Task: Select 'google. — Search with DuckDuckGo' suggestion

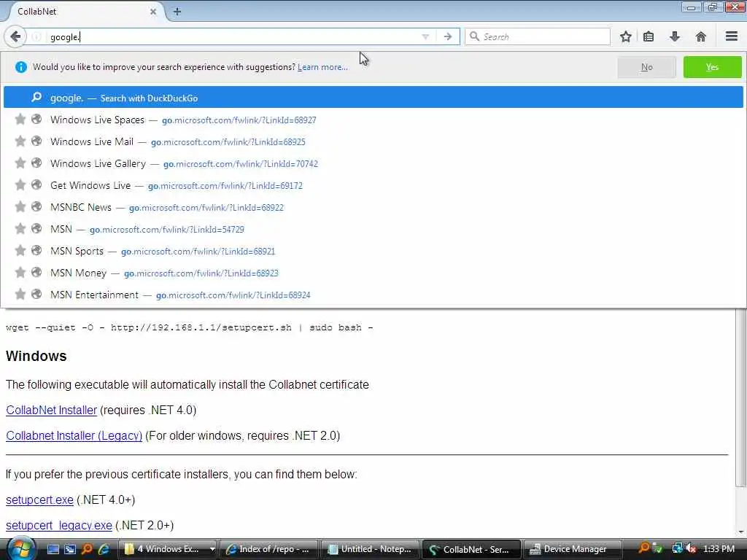Action: pos(373,97)
